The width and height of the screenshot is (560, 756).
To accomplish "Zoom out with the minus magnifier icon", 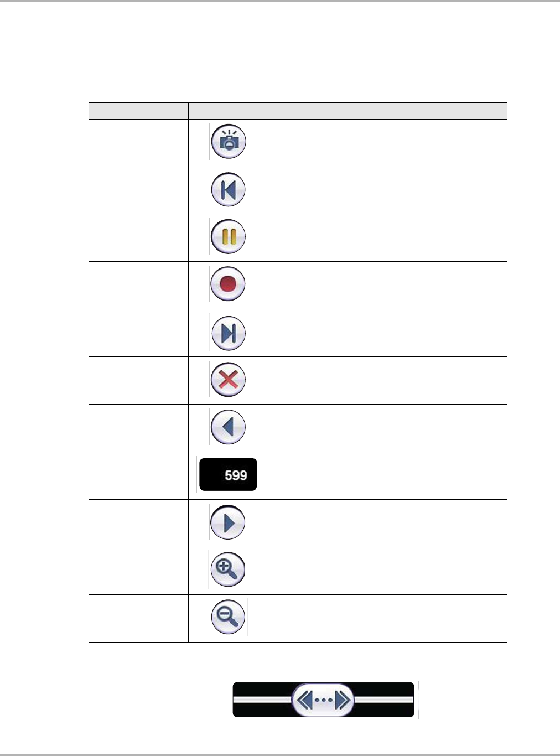I will click(228, 617).
